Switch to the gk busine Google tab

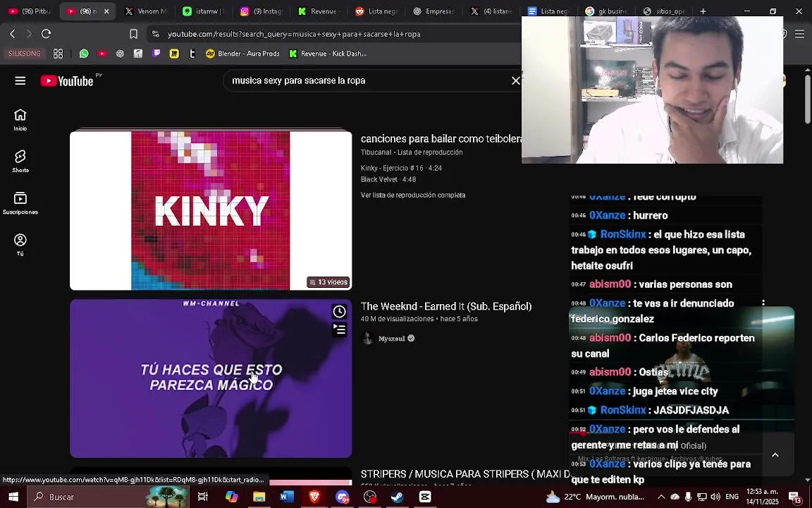click(x=607, y=11)
